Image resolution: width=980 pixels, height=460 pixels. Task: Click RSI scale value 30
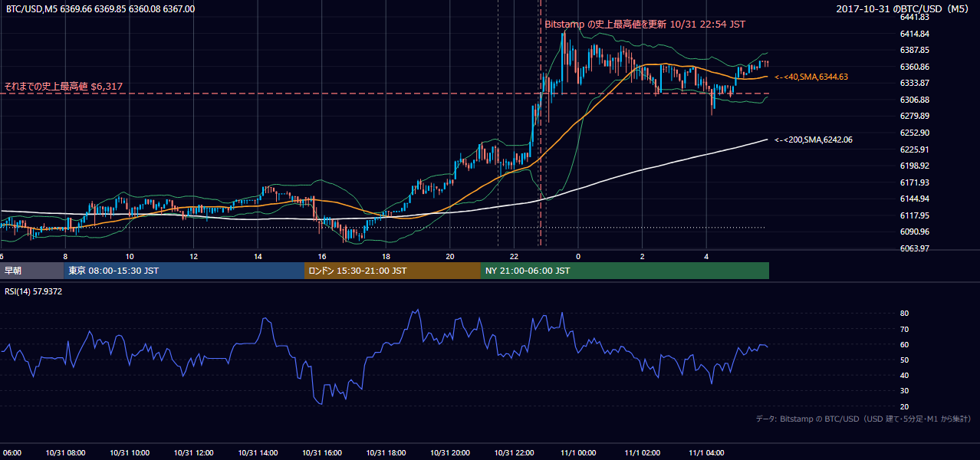(x=904, y=391)
